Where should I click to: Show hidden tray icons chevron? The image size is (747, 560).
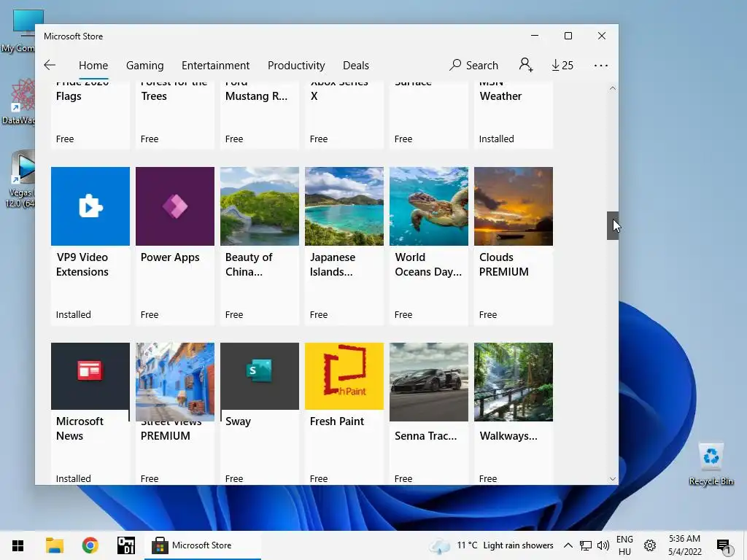[568, 545]
